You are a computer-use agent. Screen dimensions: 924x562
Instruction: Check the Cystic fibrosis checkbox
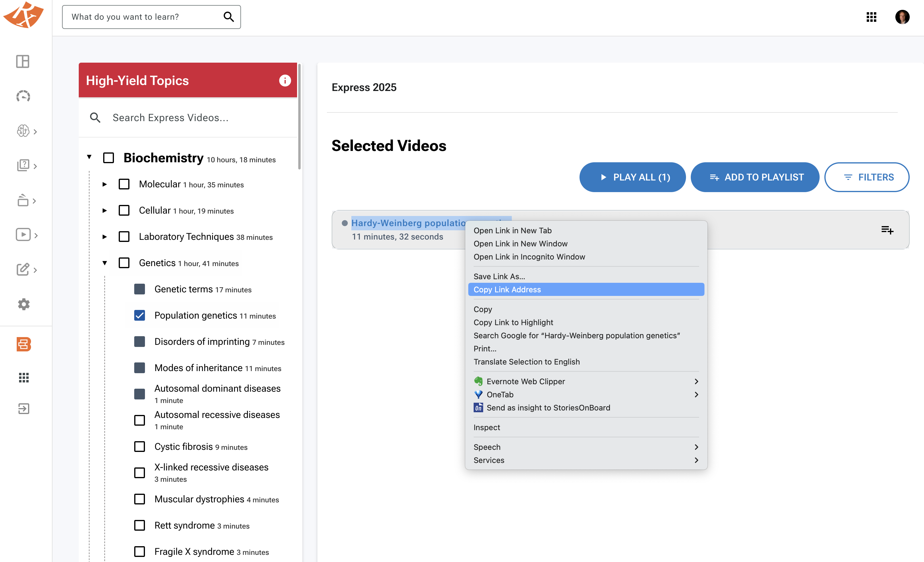(140, 447)
